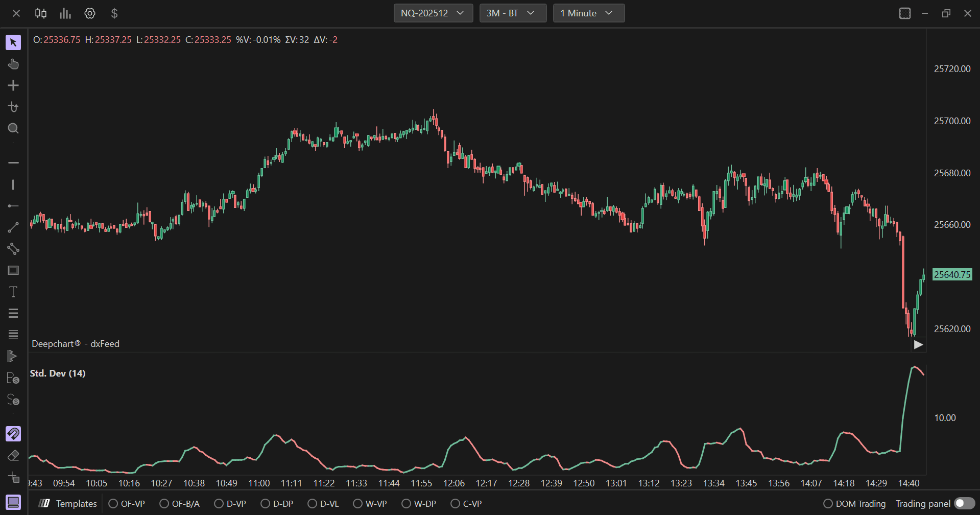Select the eraser tool
Viewport: 980px width, 515px height.
[13, 455]
